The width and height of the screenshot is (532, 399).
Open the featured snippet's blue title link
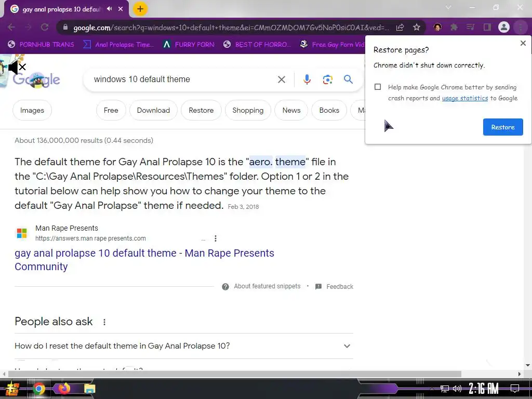click(x=144, y=260)
